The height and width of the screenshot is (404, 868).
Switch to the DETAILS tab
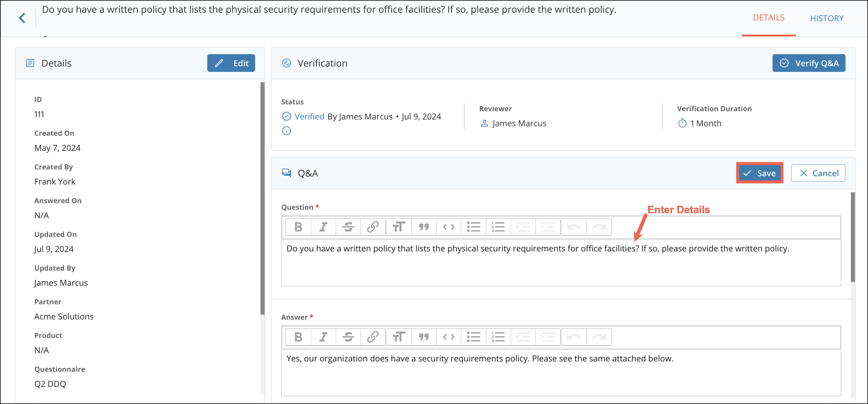(x=769, y=17)
